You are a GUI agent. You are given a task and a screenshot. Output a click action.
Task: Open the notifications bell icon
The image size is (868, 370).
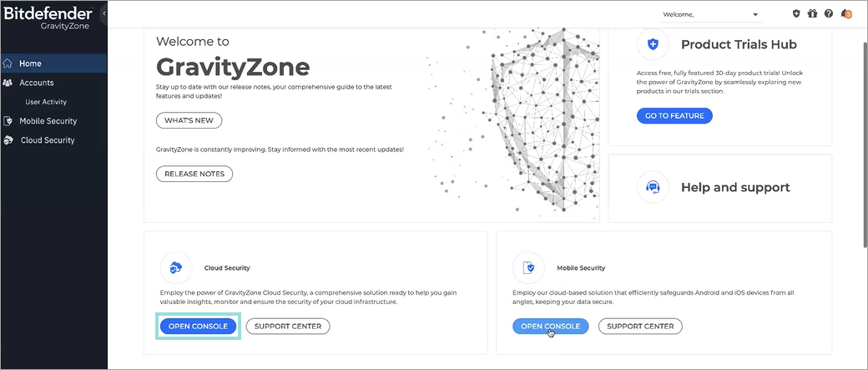click(846, 13)
